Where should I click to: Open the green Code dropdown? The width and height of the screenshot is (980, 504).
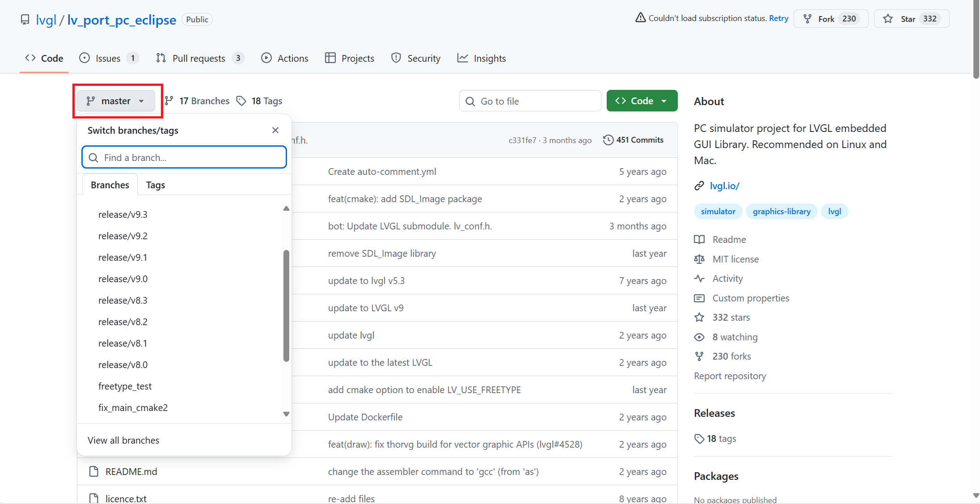[642, 101]
